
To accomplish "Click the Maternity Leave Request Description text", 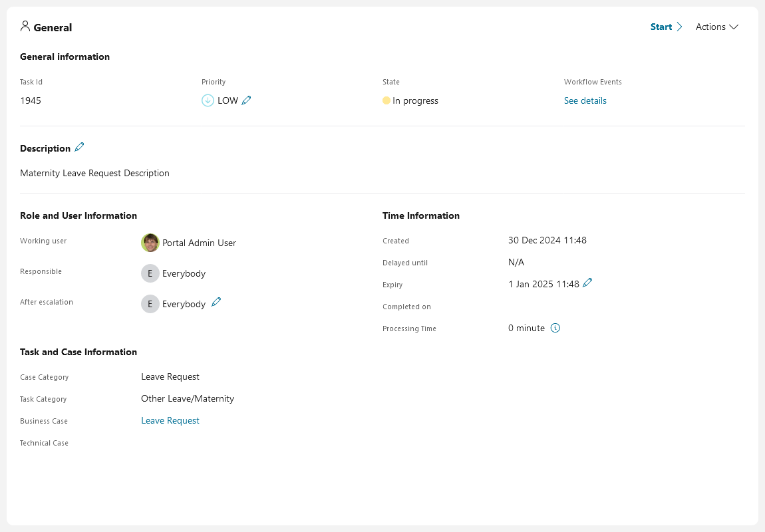I will coord(94,173).
